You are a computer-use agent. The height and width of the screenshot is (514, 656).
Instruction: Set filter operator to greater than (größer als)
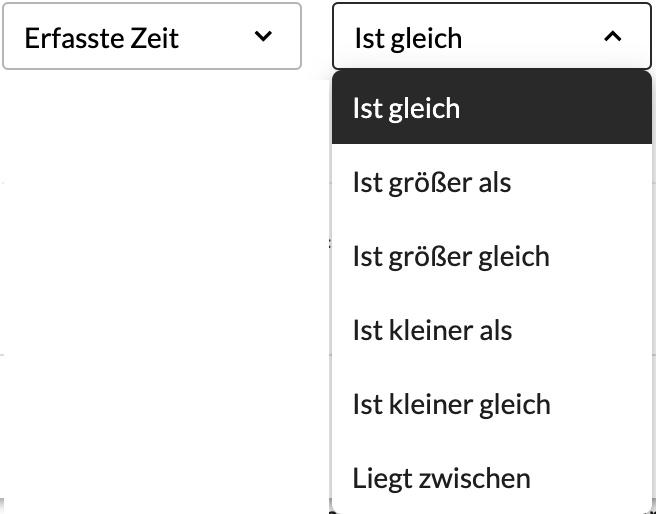(492, 182)
